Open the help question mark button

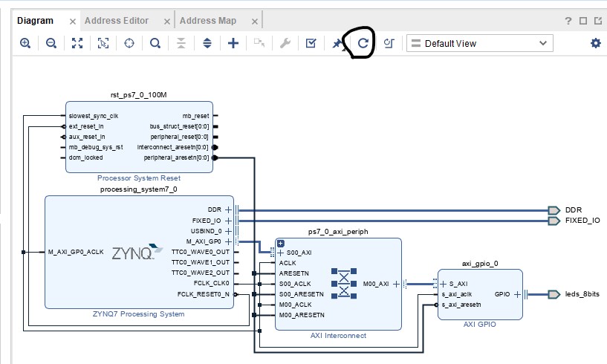(568, 21)
